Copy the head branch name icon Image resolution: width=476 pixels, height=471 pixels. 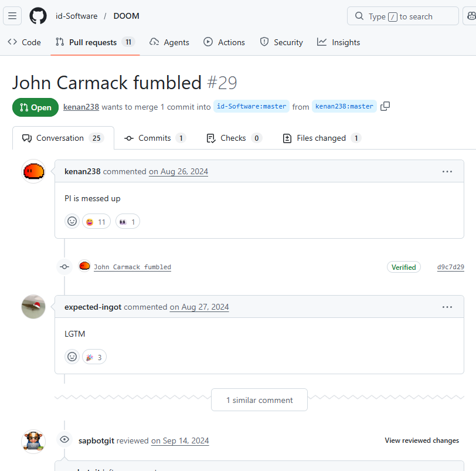(x=385, y=106)
